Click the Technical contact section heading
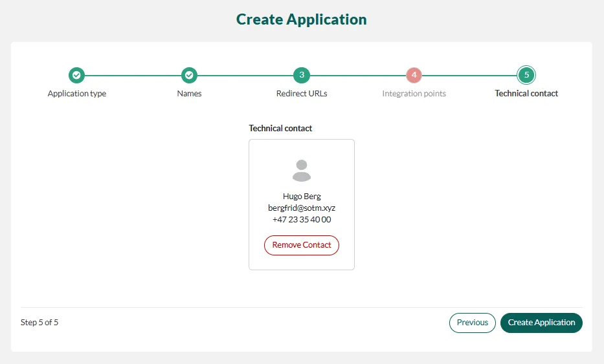The image size is (604, 364). click(x=280, y=129)
